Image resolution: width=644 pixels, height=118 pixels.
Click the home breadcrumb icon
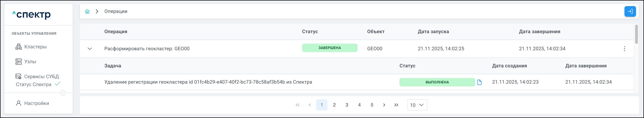tap(87, 11)
